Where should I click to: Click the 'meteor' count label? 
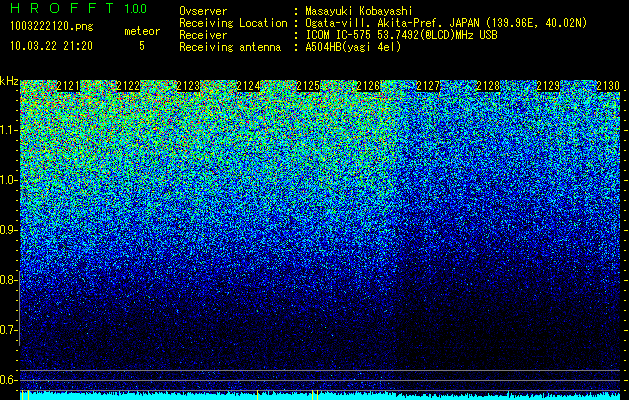(x=142, y=31)
